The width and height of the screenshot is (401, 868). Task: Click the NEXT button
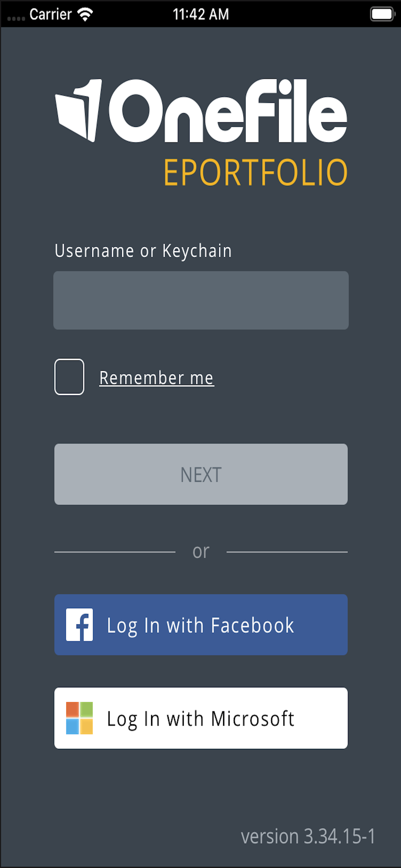[x=201, y=474]
